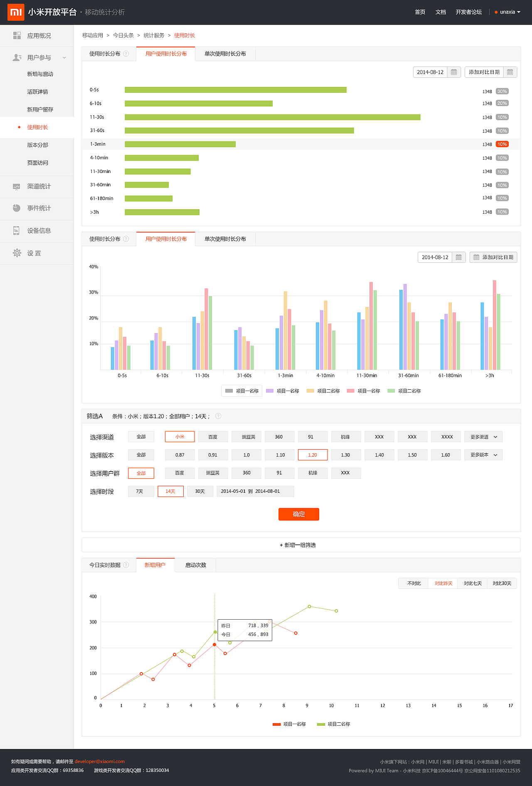This screenshot has height=786, width=532.
Task: Click green 项目二名称 legend swatch in line chart
Action: click(x=321, y=724)
